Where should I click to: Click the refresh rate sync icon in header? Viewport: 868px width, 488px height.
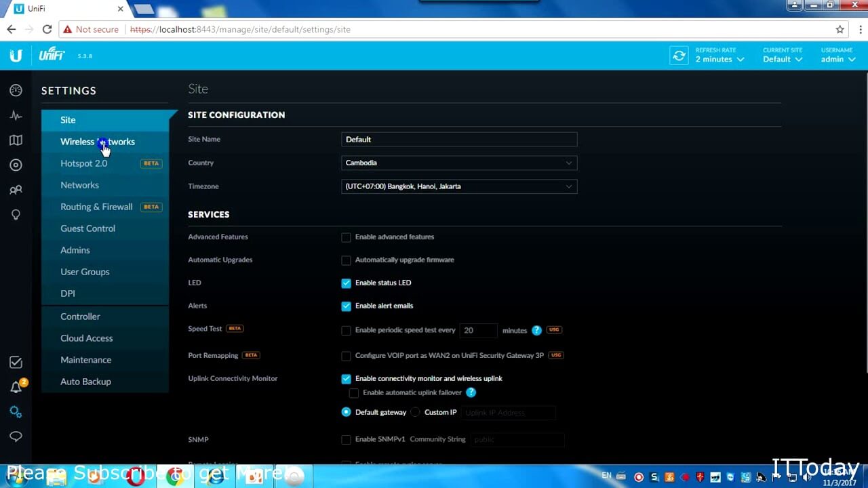pyautogui.click(x=679, y=56)
